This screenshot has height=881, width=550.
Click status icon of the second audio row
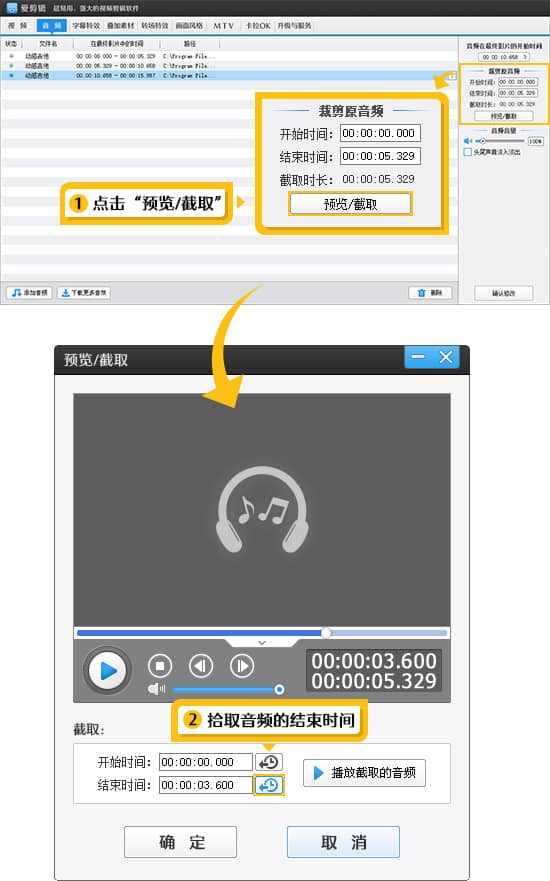coord(11,66)
